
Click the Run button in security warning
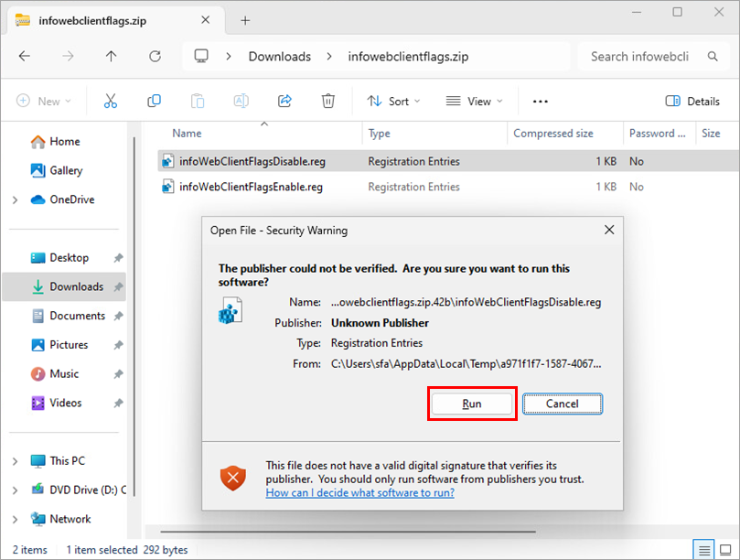472,404
